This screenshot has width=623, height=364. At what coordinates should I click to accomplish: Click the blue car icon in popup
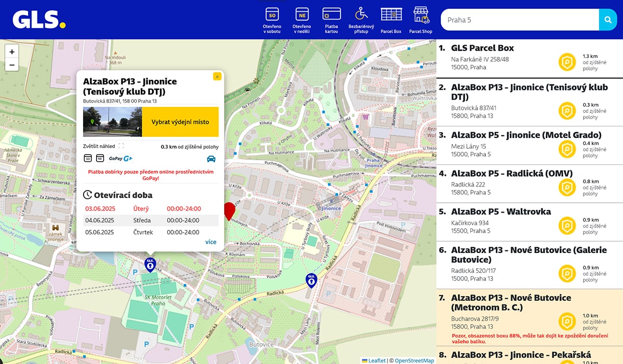click(x=211, y=159)
